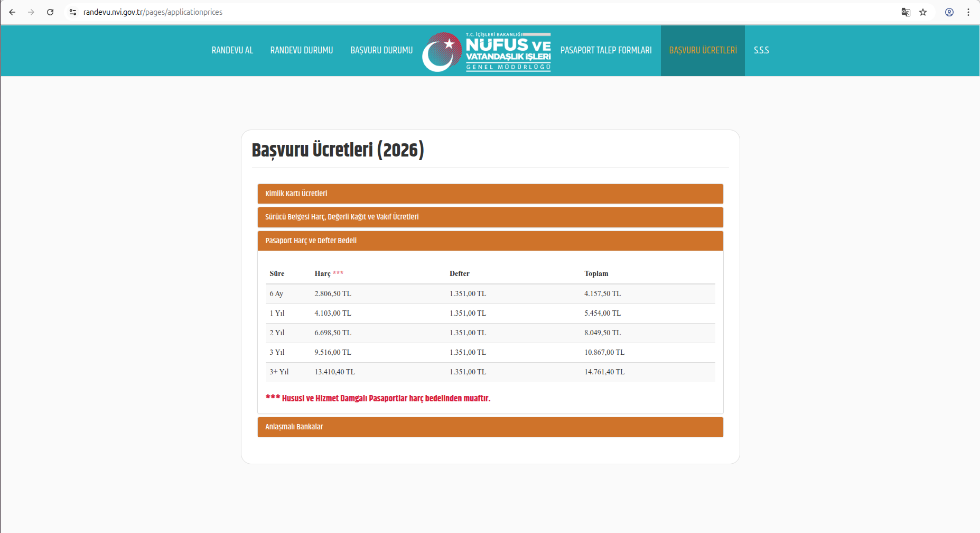Click the Hususi ve Hizmet Damgalı footnote
980x533 pixels.
378,398
